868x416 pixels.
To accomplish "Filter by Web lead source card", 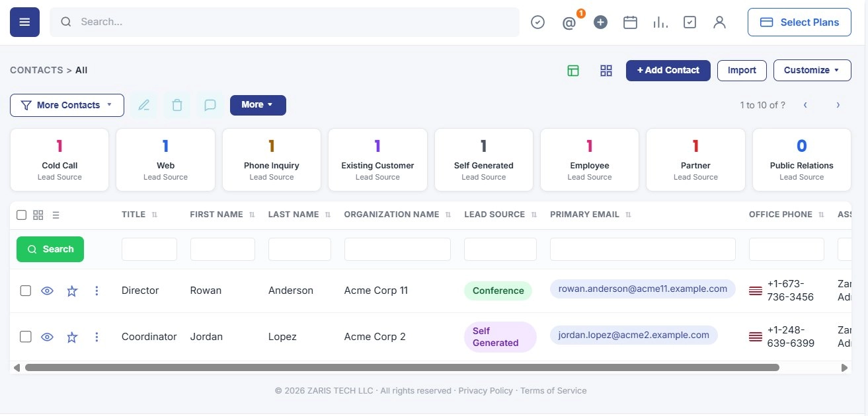I will click(165, 160).
